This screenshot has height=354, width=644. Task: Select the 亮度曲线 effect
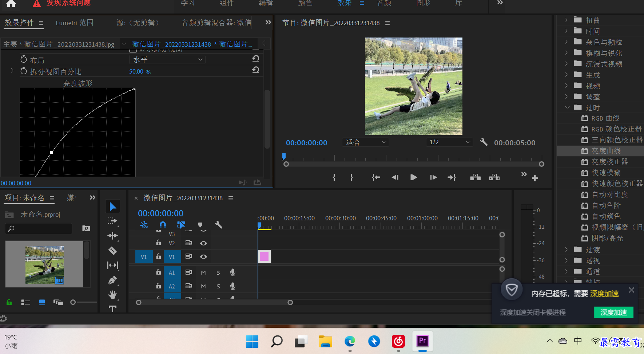click(606, 151)
